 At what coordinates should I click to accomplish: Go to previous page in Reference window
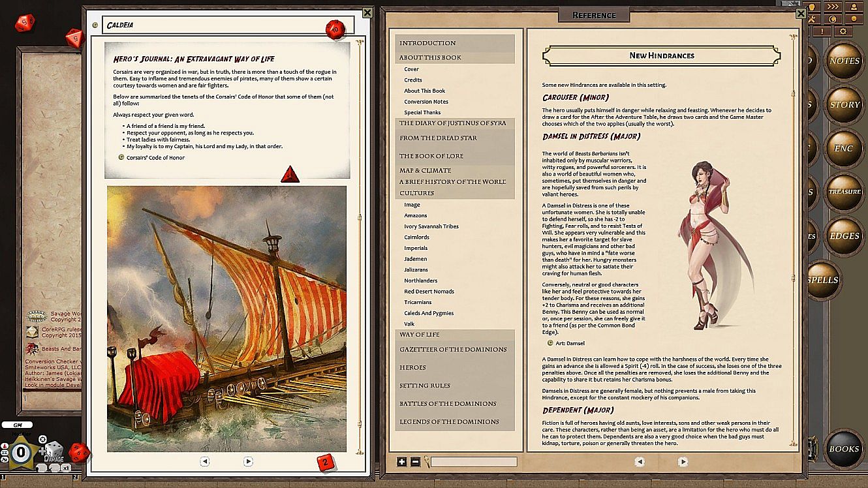point(640,461)
